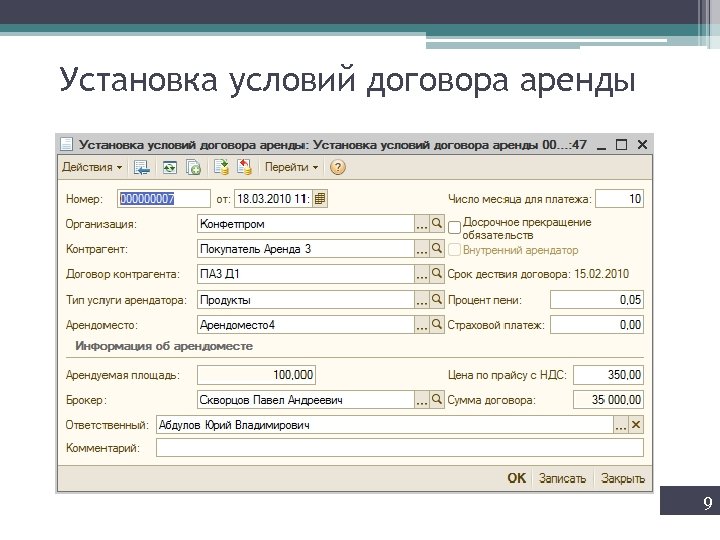Open selection list for Ответственный

point(620,425)
